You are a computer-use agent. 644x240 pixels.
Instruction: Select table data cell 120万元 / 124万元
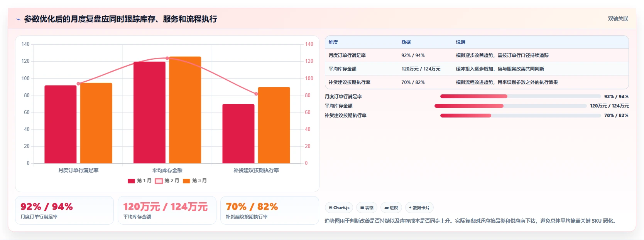[x=421, y=69]
